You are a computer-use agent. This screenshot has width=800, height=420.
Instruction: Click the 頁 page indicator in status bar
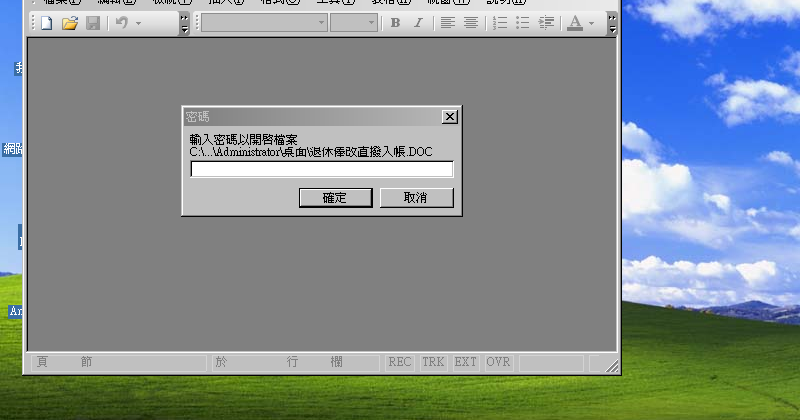42,362
